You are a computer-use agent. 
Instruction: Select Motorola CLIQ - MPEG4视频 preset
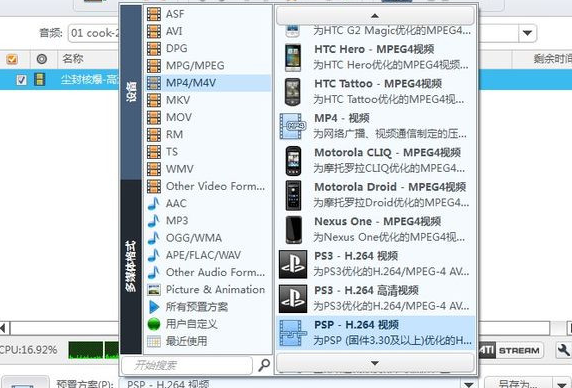click(376, 160)
